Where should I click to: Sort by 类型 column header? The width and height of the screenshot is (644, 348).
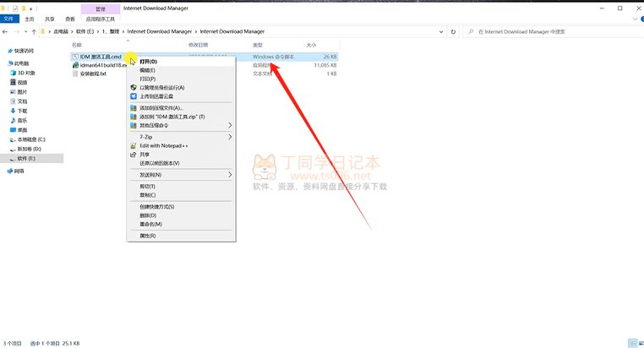click(258, 45)
